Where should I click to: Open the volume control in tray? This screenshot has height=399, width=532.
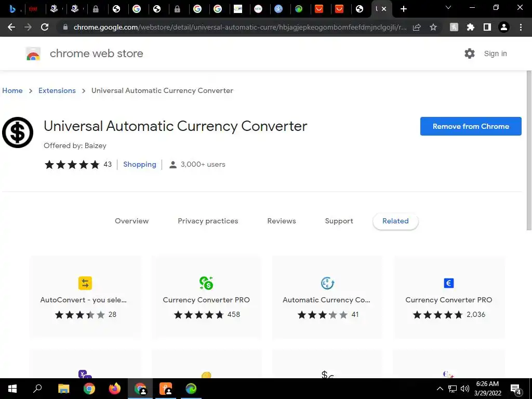click(x=465, y=389)
